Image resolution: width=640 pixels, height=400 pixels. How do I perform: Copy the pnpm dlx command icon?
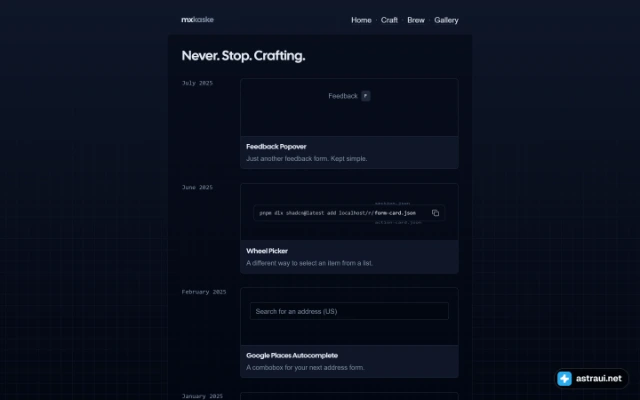click(436, 213)
